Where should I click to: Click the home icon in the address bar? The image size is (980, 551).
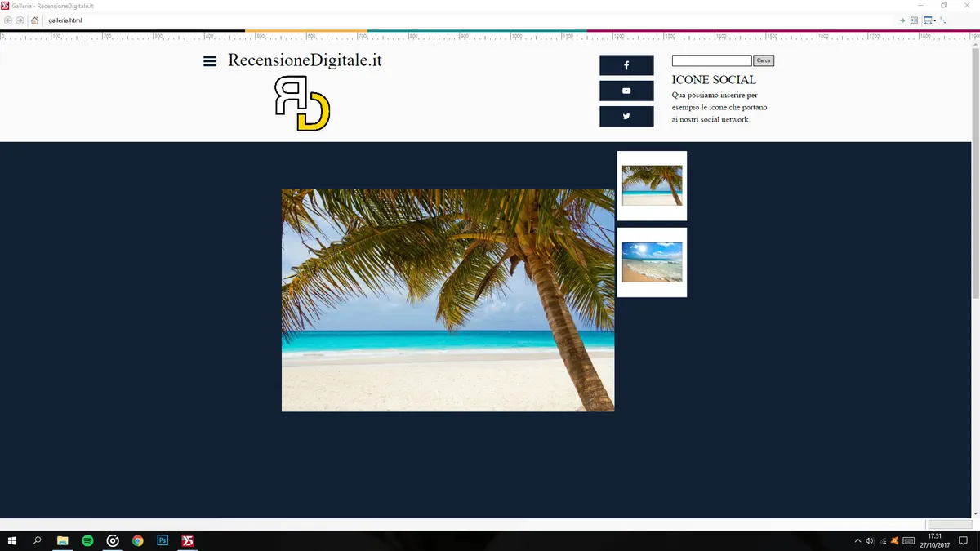point(34,20)
